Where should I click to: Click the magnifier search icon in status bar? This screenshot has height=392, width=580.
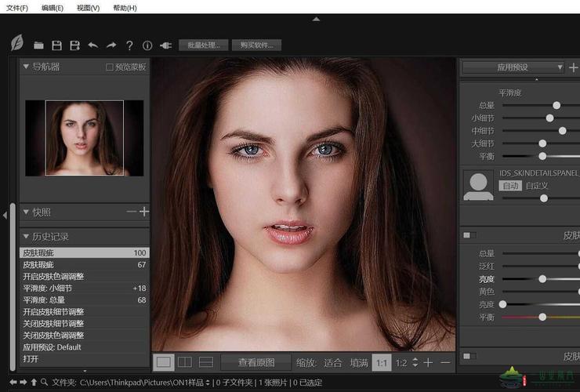(x=44, y=382)
